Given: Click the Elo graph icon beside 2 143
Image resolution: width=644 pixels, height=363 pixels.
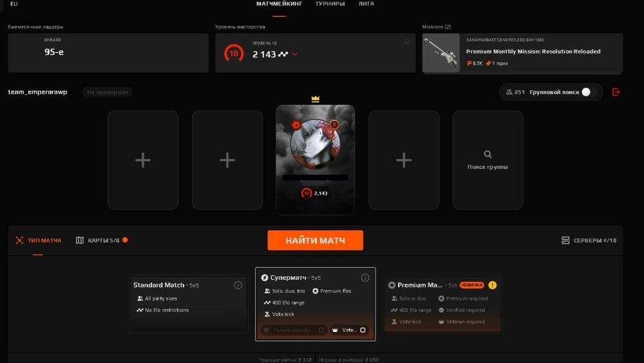Looking at the screenshot, I should [283, 54].
